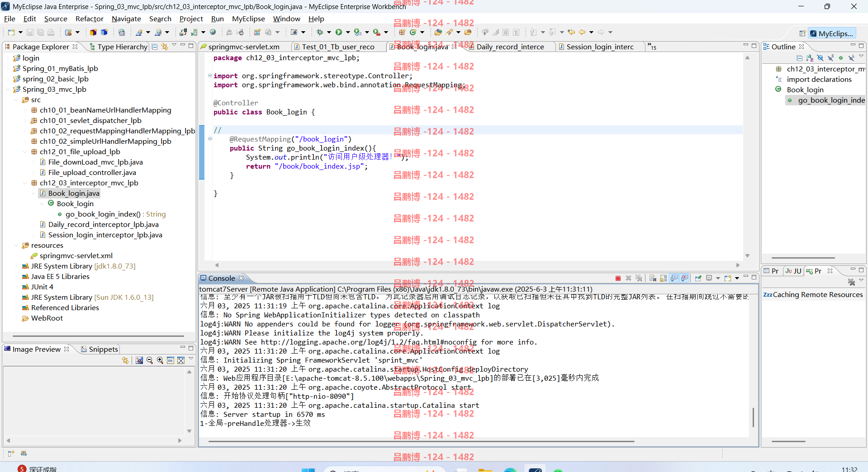
Task: Open the Navigate menu
Action: (x=126, y=19)
